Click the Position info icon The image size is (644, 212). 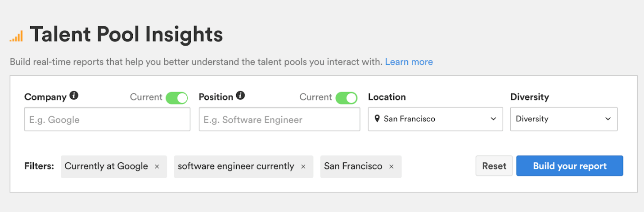pyautogui.click(x=241, y=96)
